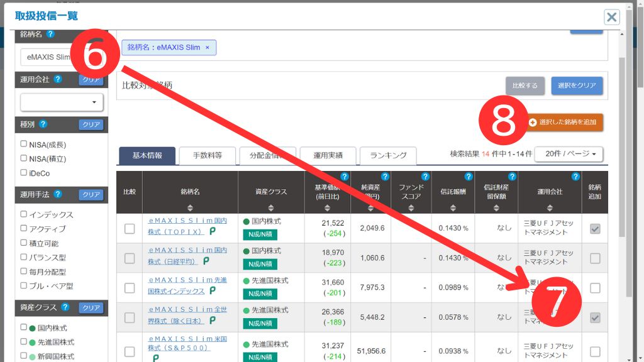
Task: Check the 毎月分配型 filter
Action: [24, 271]
